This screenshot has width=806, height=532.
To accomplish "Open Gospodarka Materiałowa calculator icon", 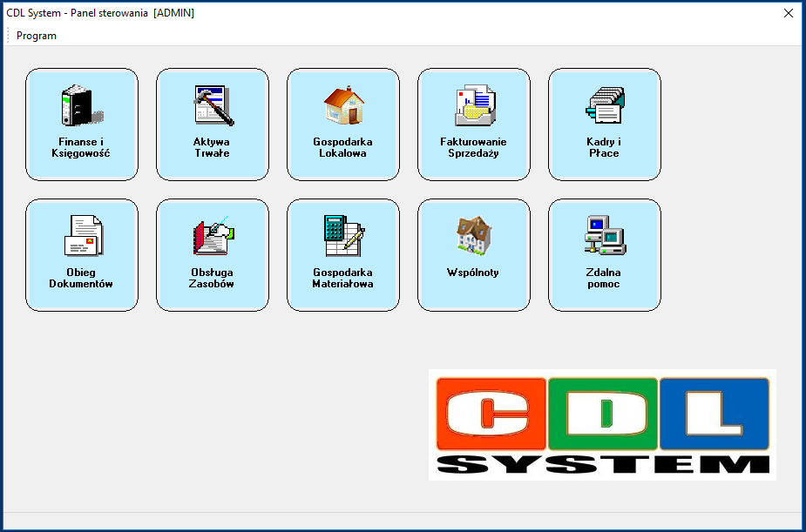I will pyautogui.click(x=343, y=236).
